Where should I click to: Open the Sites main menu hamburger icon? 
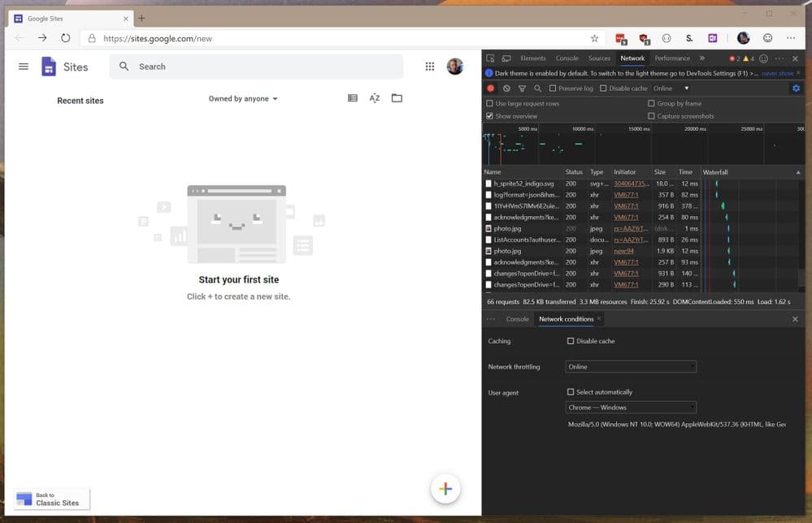pyautogui.click(x=24, y=67)
